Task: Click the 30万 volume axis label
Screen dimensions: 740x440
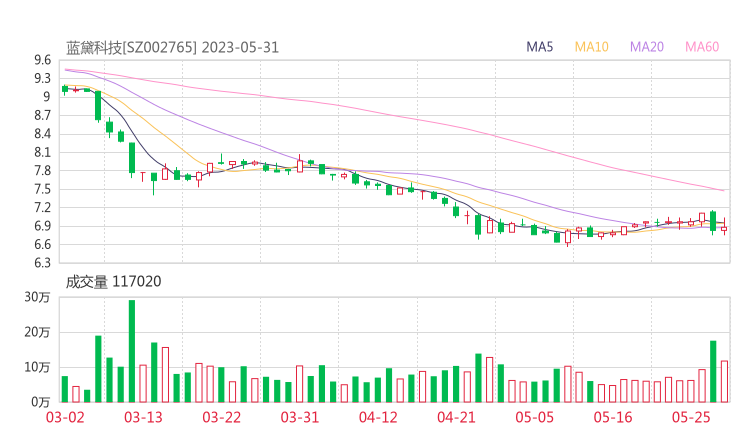Action: 37,297
